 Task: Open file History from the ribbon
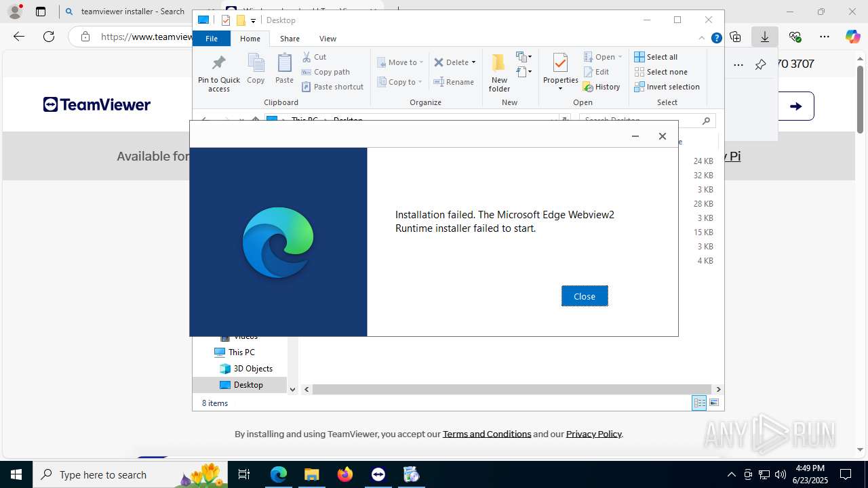coord(601,87)
